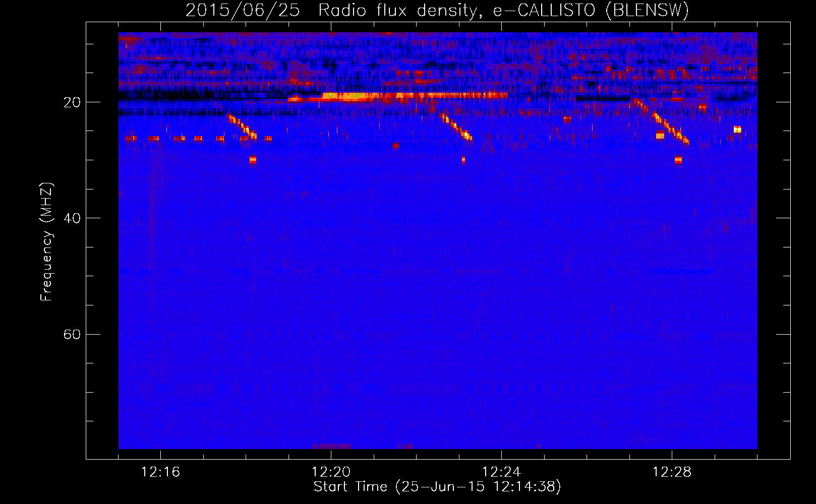Click the 12:20 time tick label
Screen dimensions: 816x504
(x=331, y=472)
